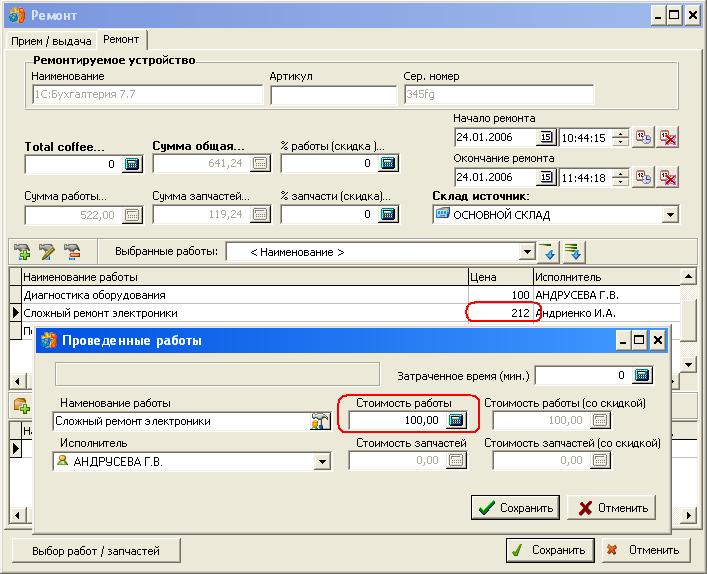707x574 pixels.
Task: Expand Выбранные работы combo box
Action: tap(525, 252)
